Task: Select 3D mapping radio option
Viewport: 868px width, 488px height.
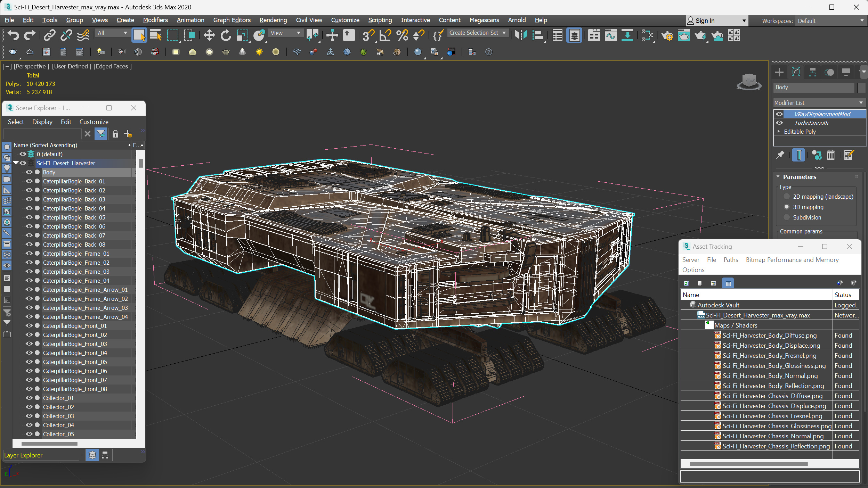Action: [787, 207]
